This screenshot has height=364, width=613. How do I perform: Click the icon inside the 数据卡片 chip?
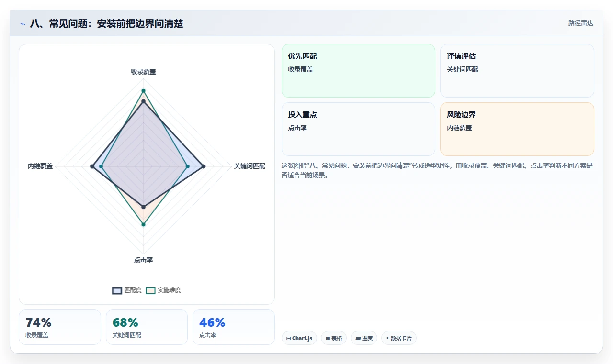click(387, 338)
